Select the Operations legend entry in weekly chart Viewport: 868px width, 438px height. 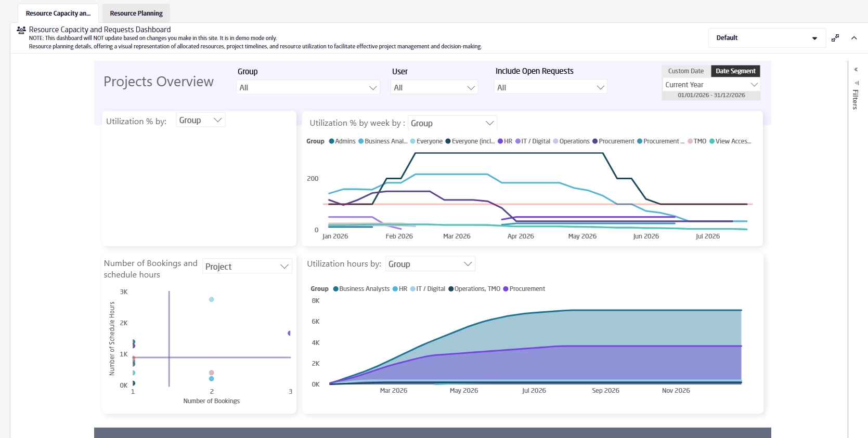coord(571,141)
